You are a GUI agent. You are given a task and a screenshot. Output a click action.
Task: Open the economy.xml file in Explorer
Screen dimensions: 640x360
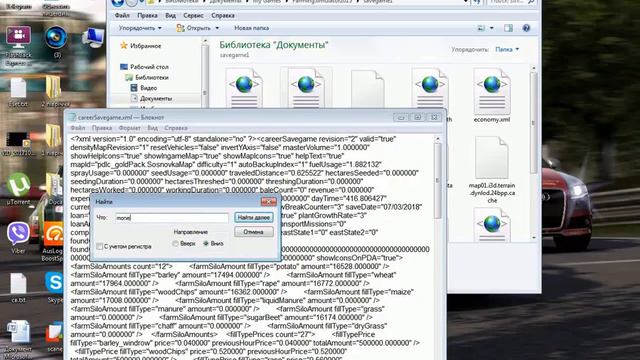click(x=492, y=96)
